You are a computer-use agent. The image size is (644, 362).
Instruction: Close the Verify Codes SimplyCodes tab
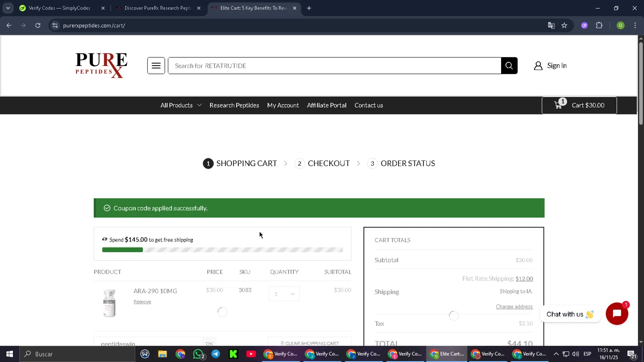pos(103,8)
